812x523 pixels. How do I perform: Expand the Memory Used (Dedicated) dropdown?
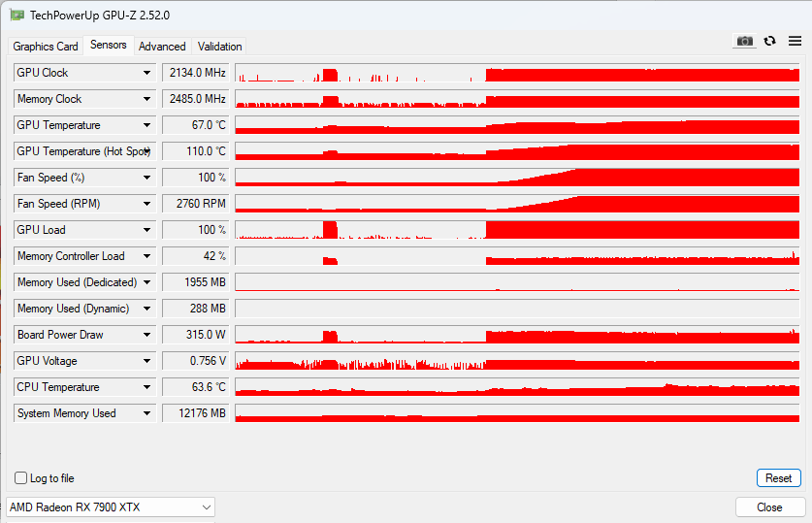tap(147, 282)
